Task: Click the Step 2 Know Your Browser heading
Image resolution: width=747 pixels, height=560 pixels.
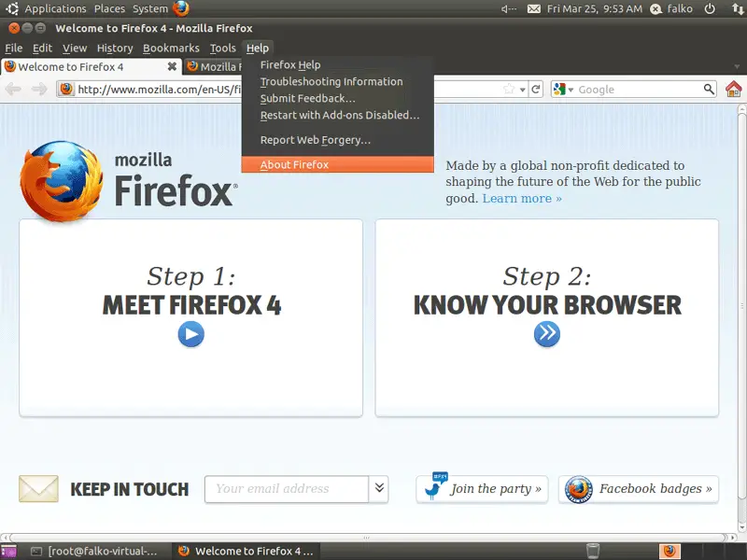Action: tap(547, 291)
